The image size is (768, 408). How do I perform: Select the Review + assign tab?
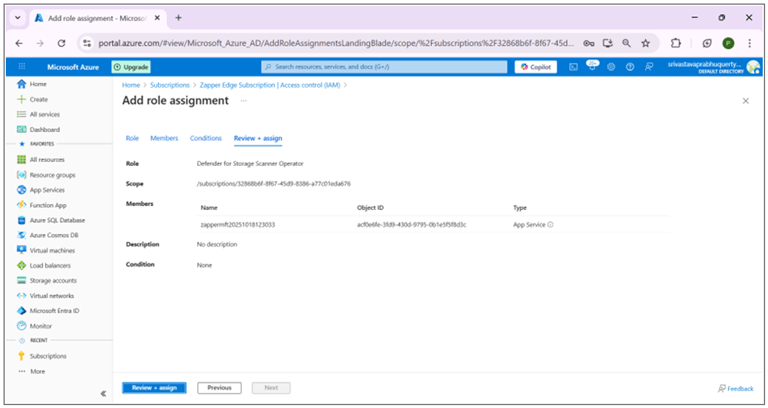coord(258,138)
